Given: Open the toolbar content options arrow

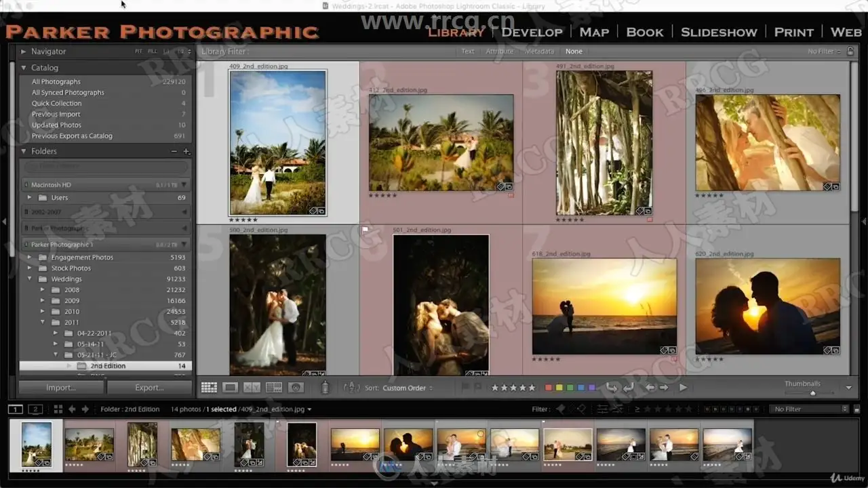Looking at the screenshot, I should tap(848, 388).
